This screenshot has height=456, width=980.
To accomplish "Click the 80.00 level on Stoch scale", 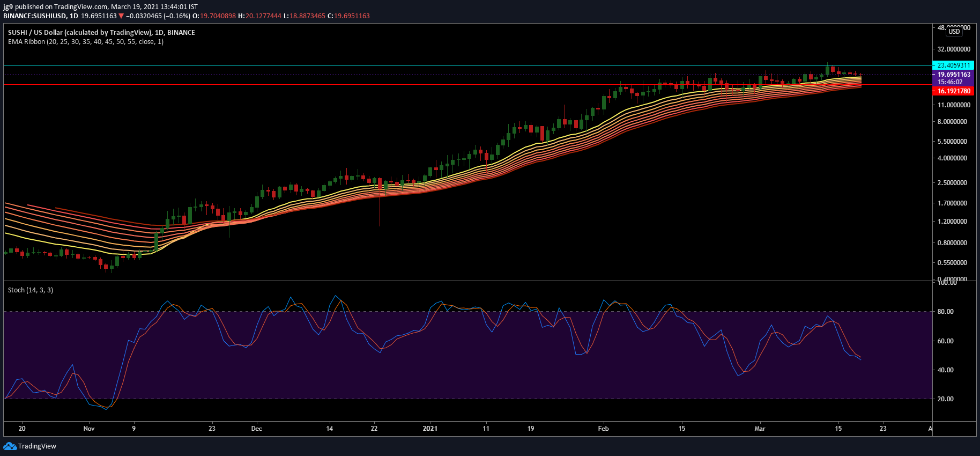I will (x=946, y=312).
